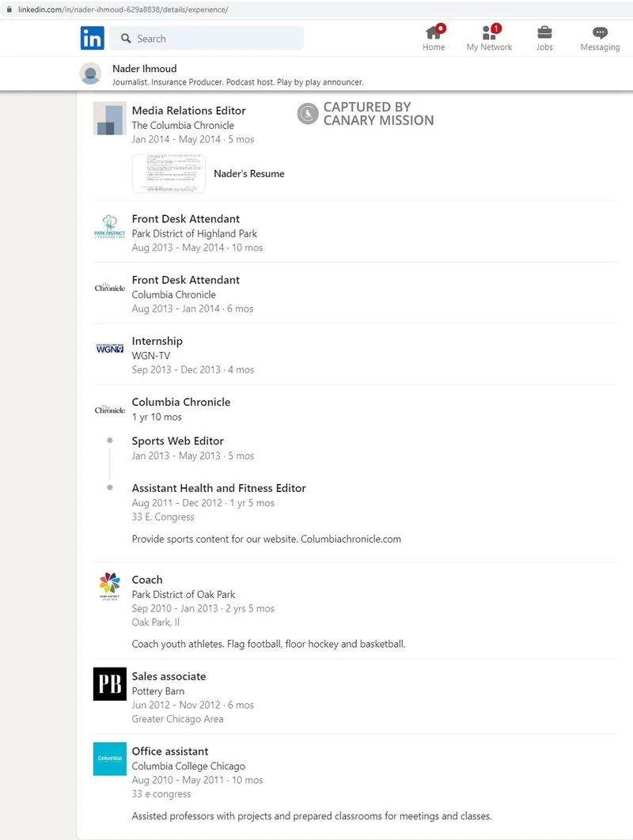The width and height of the screenshot is (633, 840).
Task: Click the Search input field
Action: coord(207,39)
